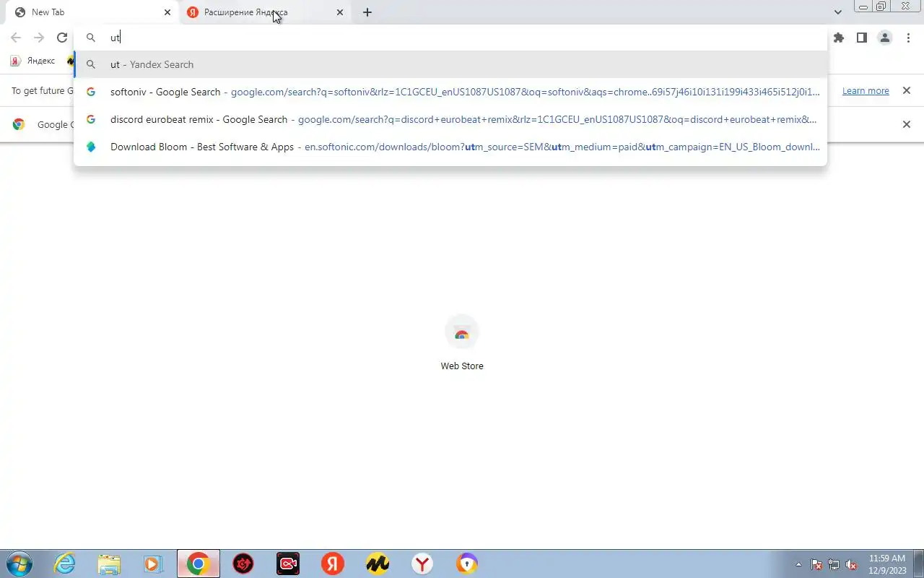Close the New Tab tab

coord(167,12)
